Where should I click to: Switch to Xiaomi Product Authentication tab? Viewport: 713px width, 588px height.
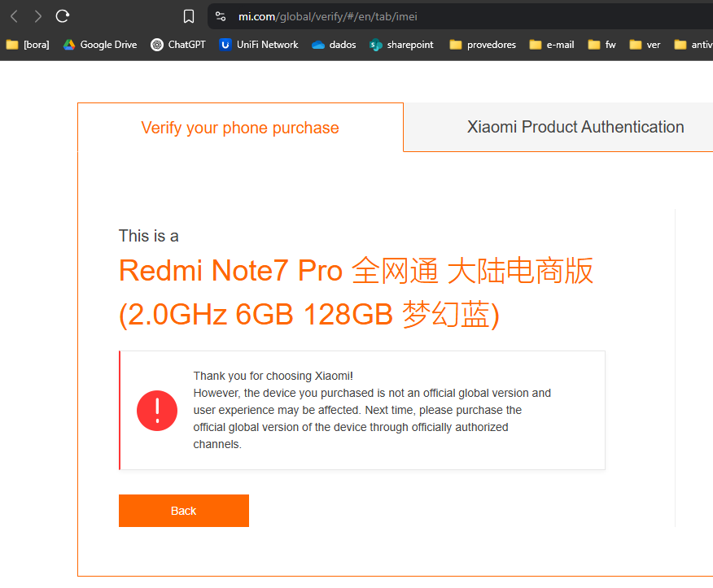coord(575,127)
